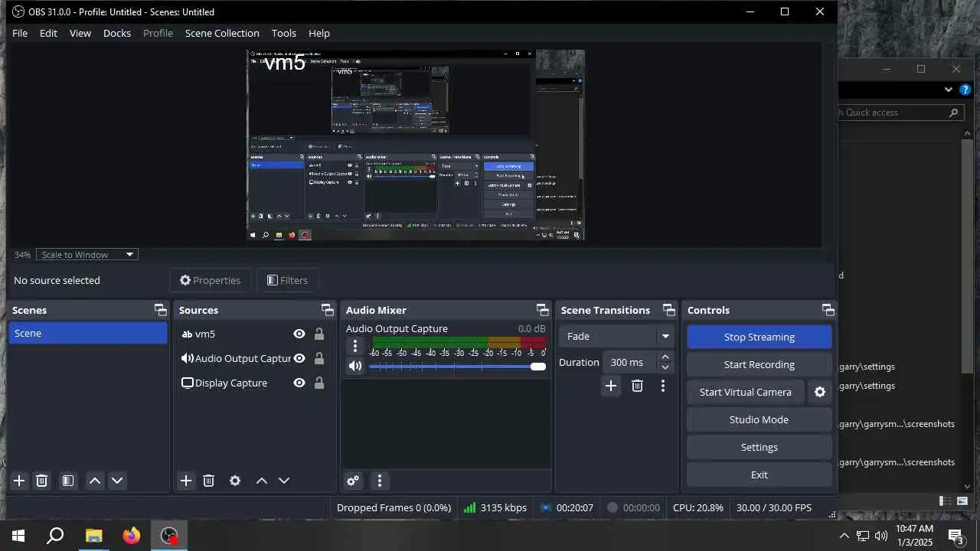This screenshot has width=980, height=551.
Task: Remove transition with trash icon
Action: pyautogui.click(x=637, y=386)
